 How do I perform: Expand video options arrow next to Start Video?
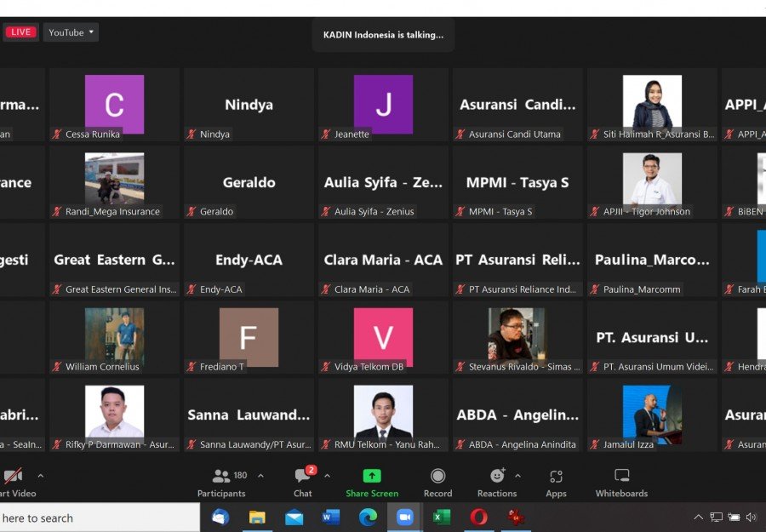tap(41, 475)
